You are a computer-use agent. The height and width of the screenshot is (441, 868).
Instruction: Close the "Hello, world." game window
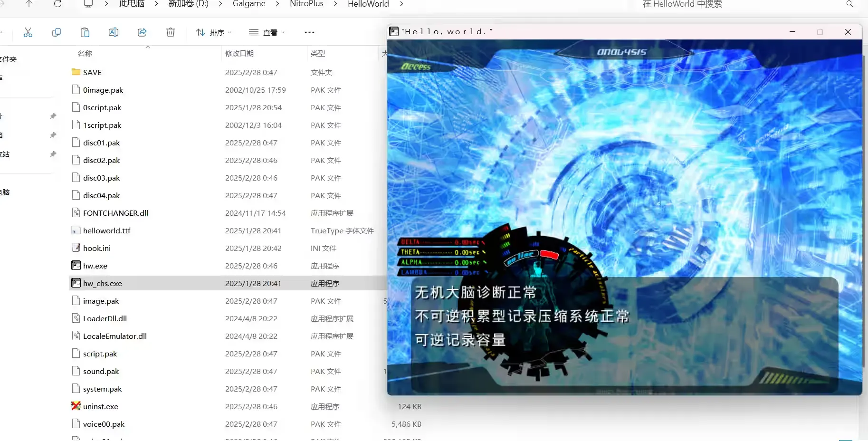pos(848,32)
